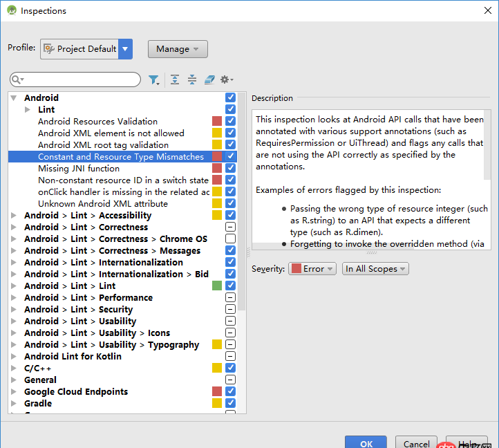Image resolution: width=499 pixels, height=448 pixels.
Task: Open the In All Scopes dropdown
Action: point(375,269)
